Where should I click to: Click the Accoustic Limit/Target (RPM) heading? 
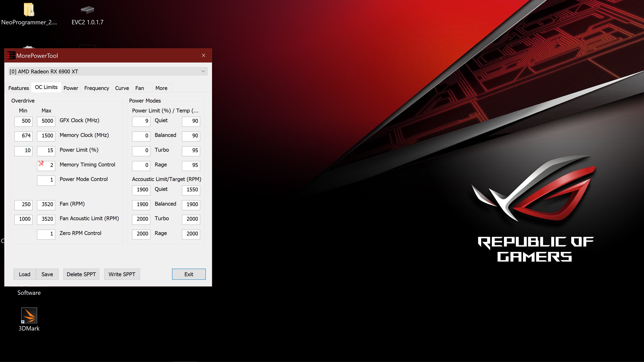click(x=167, y=179)
